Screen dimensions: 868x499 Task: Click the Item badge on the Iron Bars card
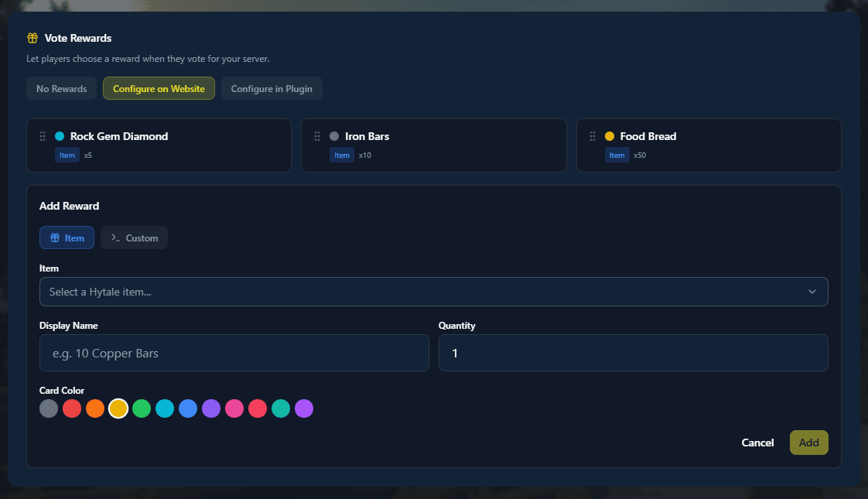pos(342,155)
